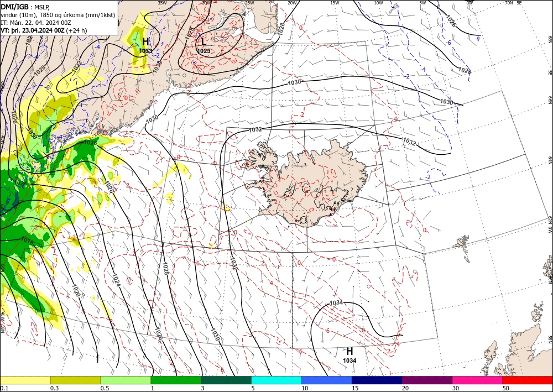This screenshot has width=553, height=392.
Task: Click the legend value '30'
Action: (x=456, y=388)
